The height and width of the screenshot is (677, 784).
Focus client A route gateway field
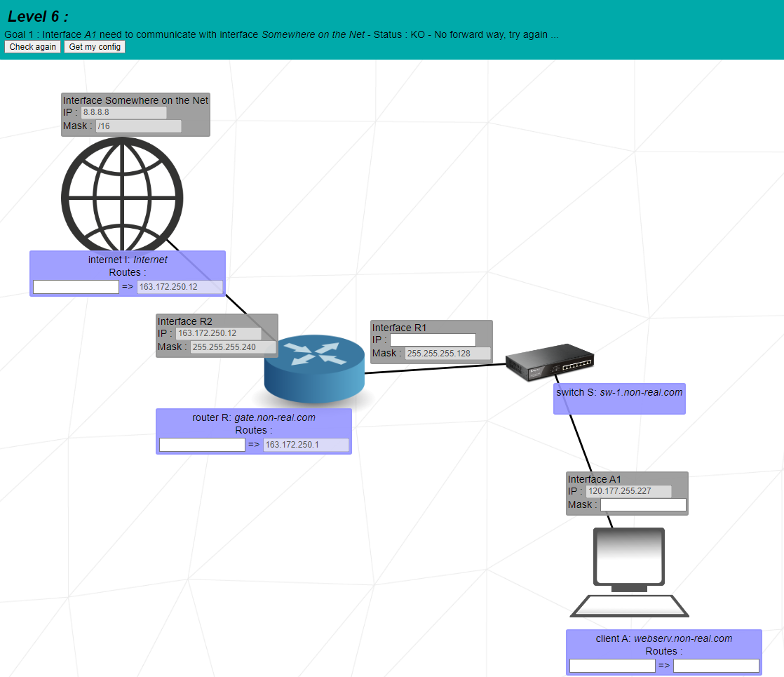717,666
